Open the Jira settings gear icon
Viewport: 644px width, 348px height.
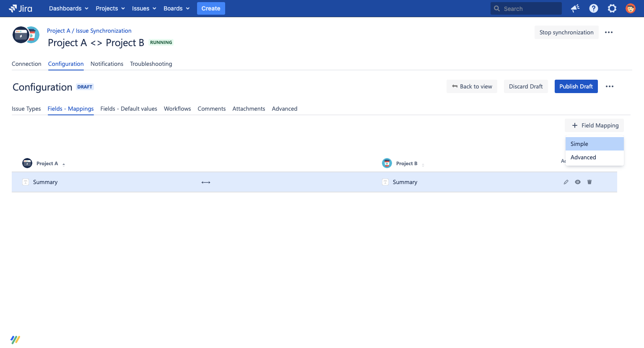(612, 8)
